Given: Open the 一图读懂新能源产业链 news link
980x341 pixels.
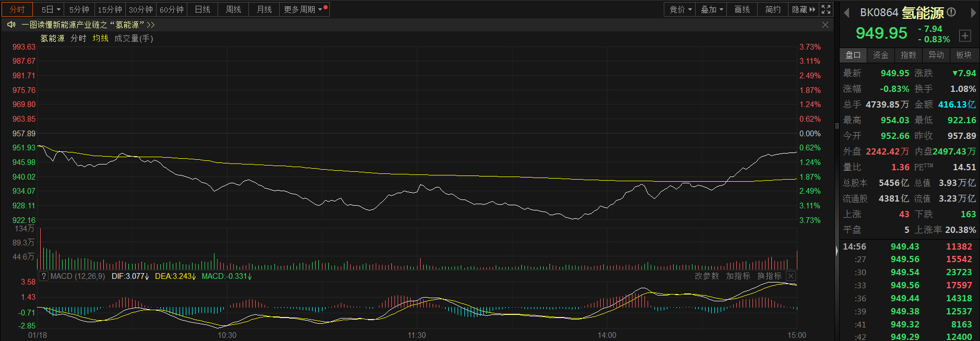Looking at the screenshot, I should 88,25.
